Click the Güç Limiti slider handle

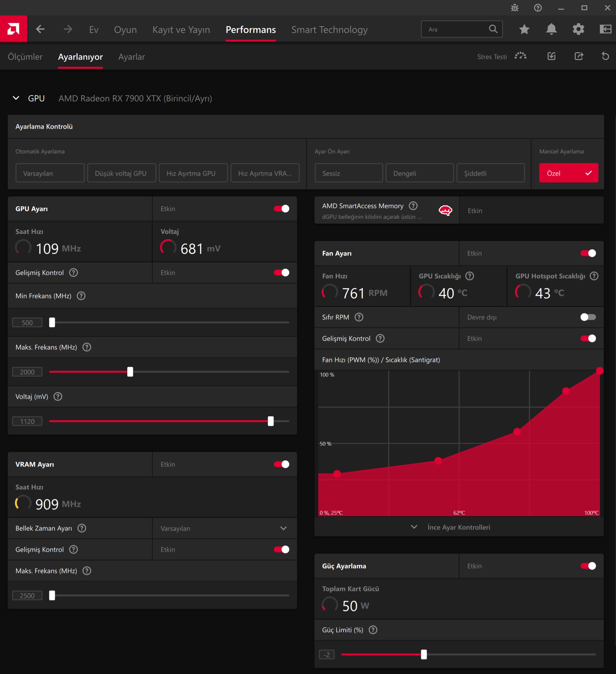click(x=424, y=655)
